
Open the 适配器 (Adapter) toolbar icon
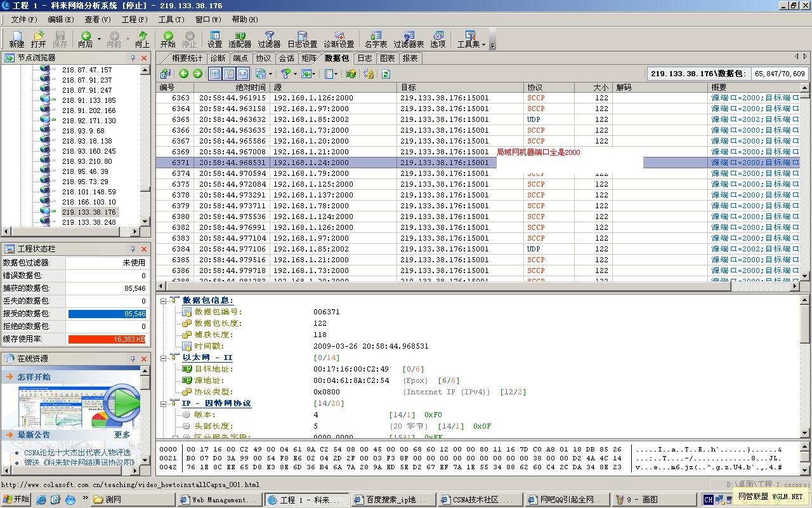click(x=240, y=38)
